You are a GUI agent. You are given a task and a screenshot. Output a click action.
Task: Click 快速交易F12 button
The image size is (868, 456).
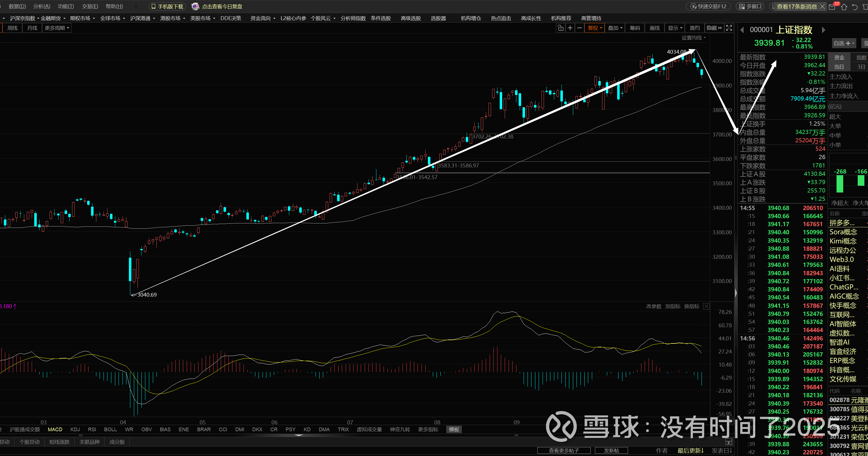(708, 6)
